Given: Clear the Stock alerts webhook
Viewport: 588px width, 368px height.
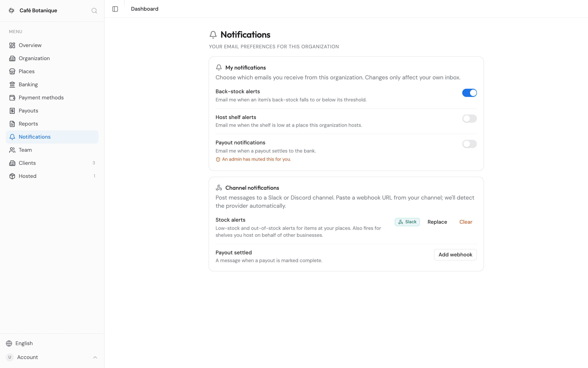Looking at the screenshot, I should (x=466, y=222).
